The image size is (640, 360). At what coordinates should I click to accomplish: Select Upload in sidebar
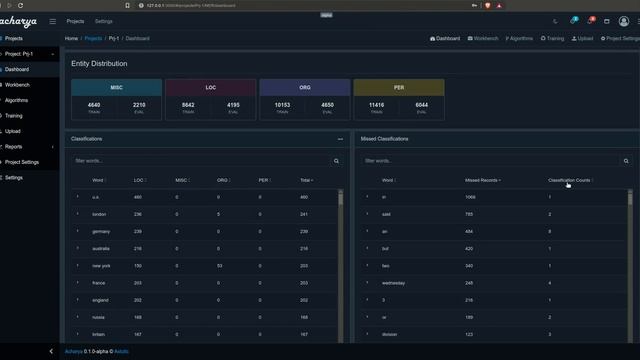[x=29, y=131]
